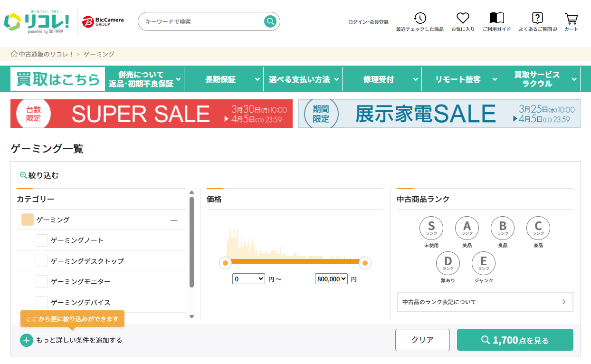Viewport: 591px width, 364px height.
Task: Click the magnifying glass search icon
Action: (x=270, y=21)
